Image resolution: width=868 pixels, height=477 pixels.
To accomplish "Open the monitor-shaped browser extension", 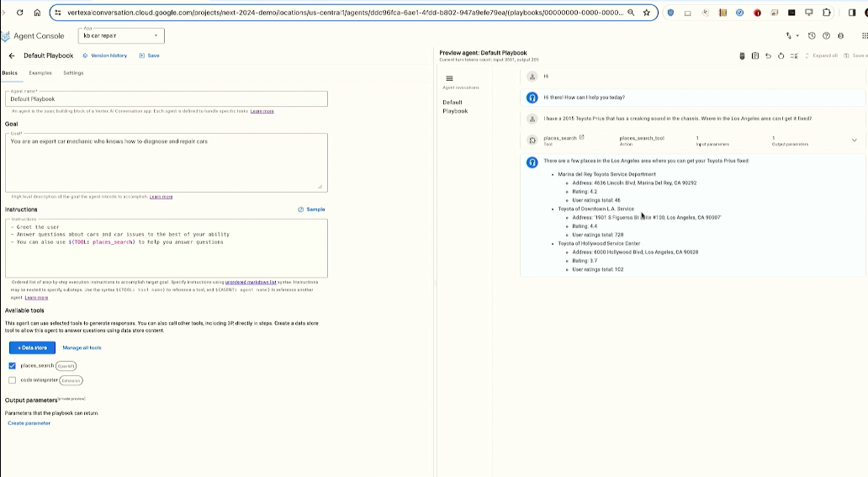I will coord(809,13).
